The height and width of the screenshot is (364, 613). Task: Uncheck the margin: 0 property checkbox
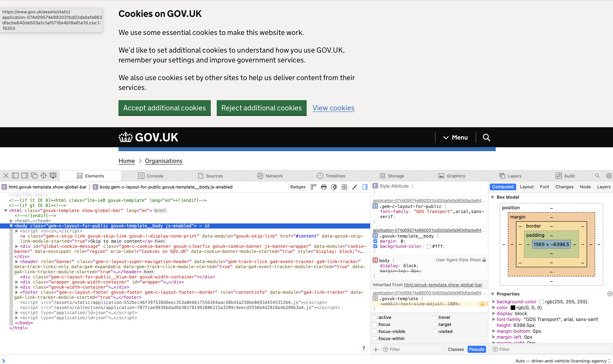click(375, 241)
